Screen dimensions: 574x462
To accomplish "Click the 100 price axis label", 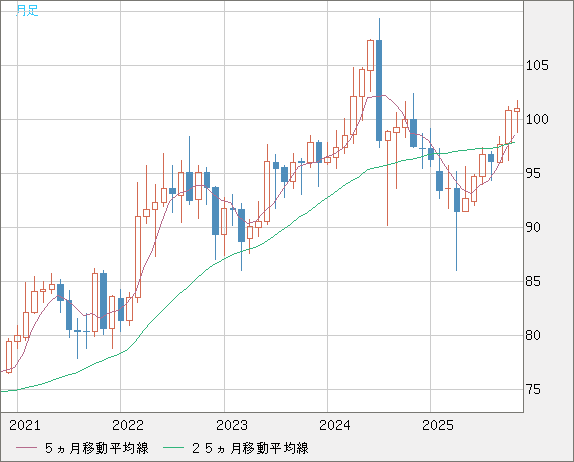I will [x=537, y=119].
